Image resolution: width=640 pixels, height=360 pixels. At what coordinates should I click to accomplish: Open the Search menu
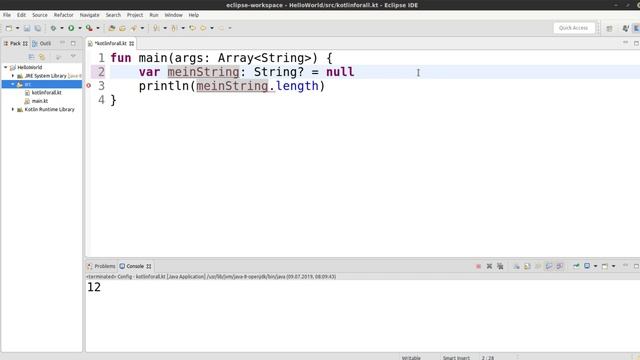(113, 15)
